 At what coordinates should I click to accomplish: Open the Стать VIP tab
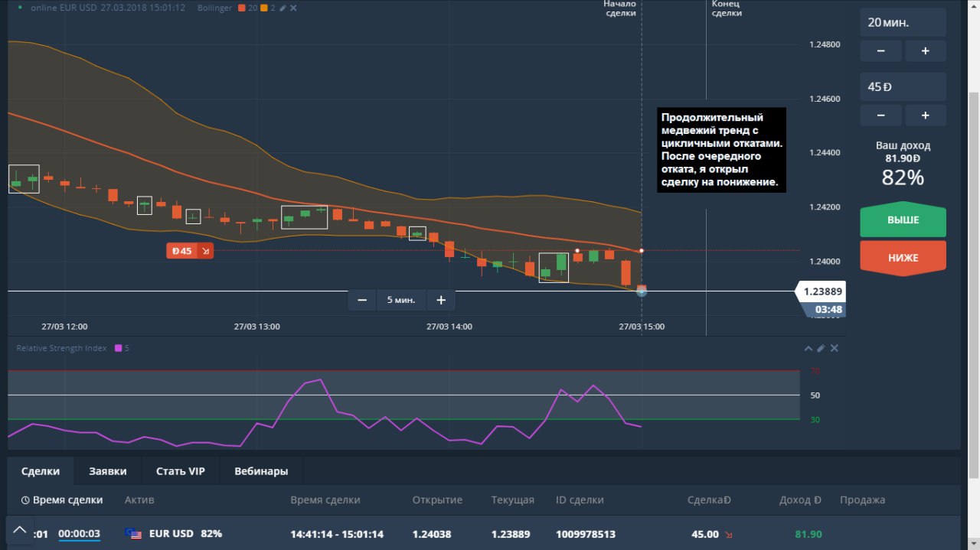[x=181, y=471]
